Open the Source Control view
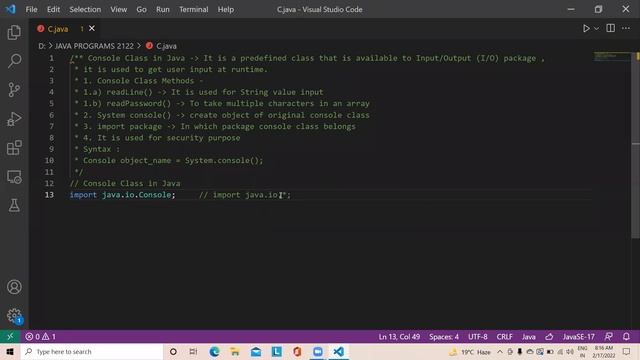 click(14, 90)
